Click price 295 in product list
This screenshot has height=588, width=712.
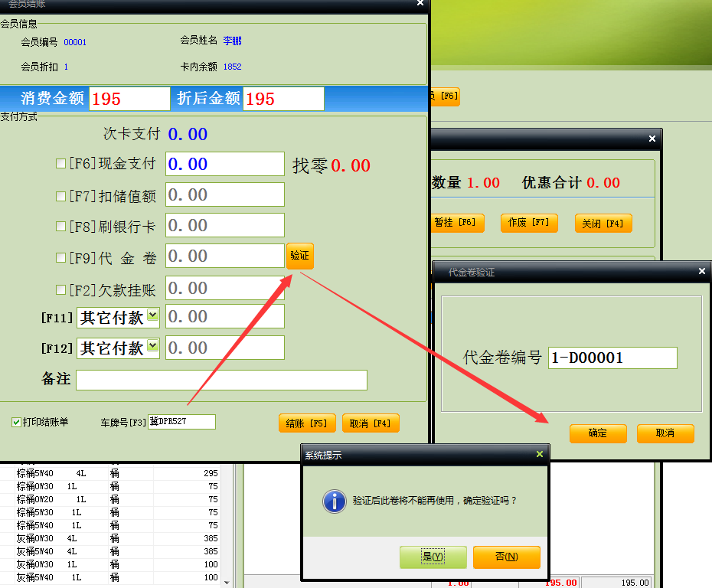(x=211, y=473)
